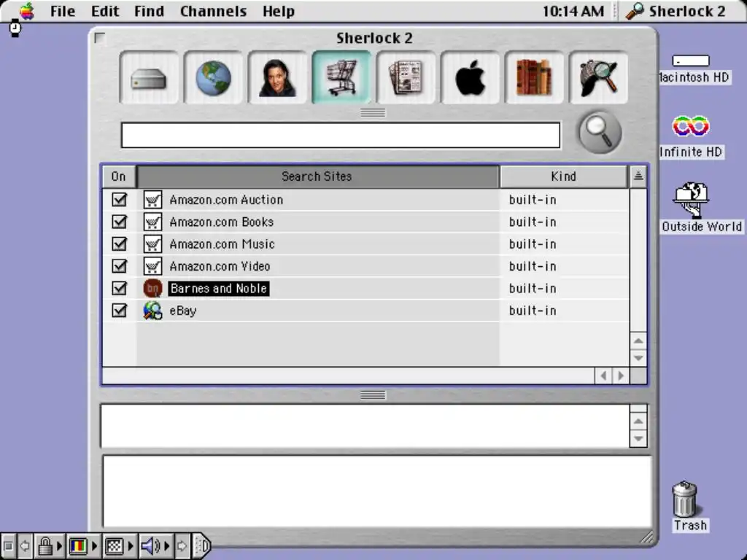The width and height of the screenshot is (747, 560).
Task: Click the info pane scroll up arrow
Action: [x=638, y=421]
